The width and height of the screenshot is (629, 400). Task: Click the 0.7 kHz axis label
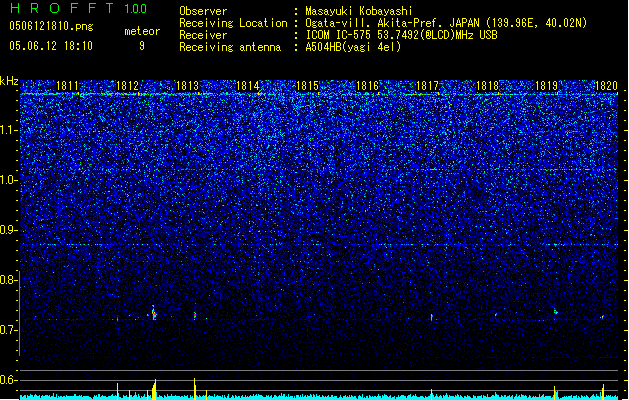(x=8, y=330)
